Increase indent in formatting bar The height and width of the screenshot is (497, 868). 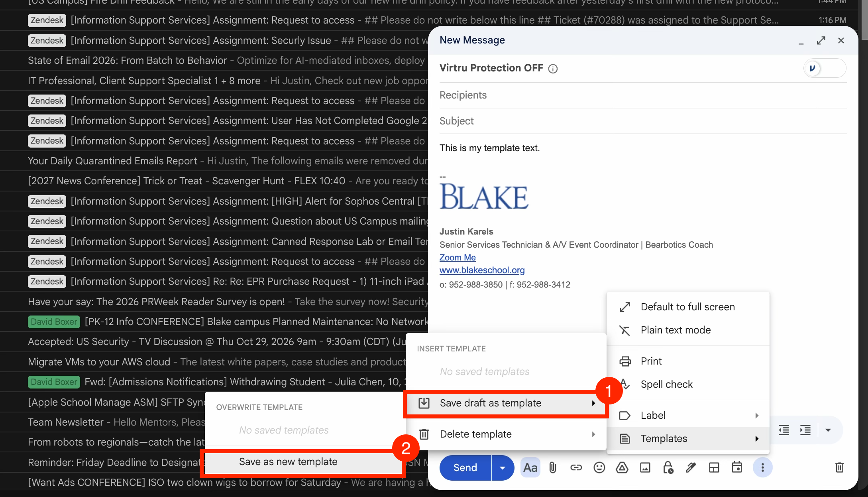(x=805, y=430)
